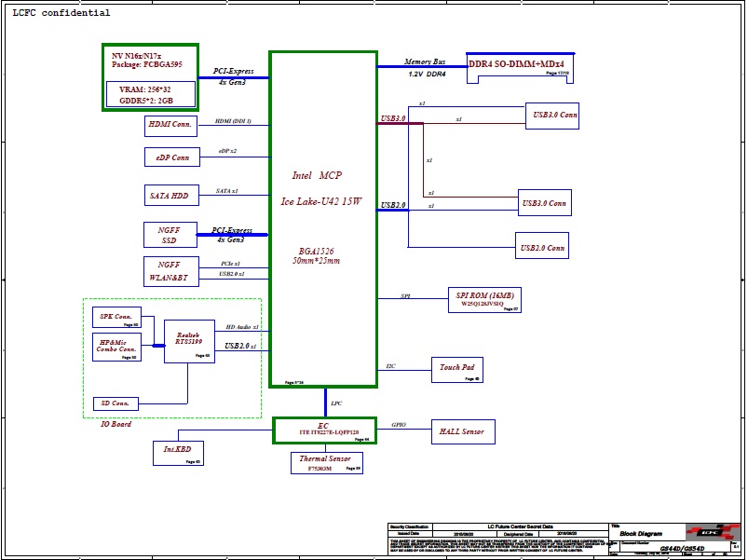Select the NGFF WLAN&BT block

(171, 271)
